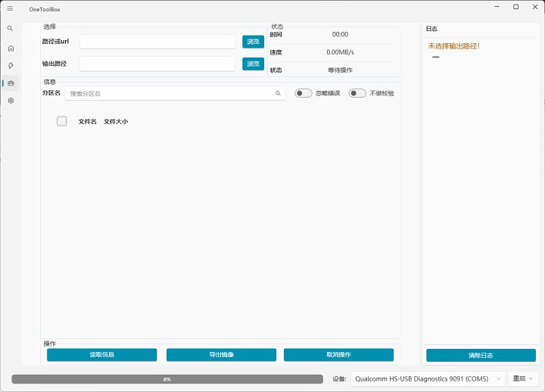The height and width of the screenshot is (392, 545).
Task: Toggle the 忽略错误 switch
Action: 303,94
